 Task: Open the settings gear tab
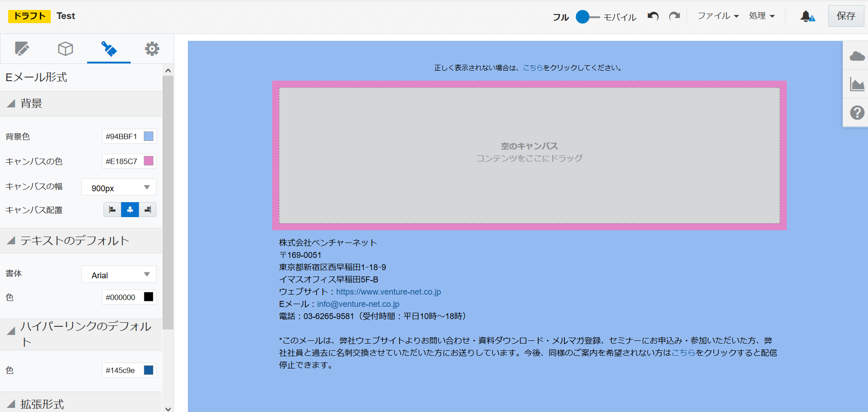coord(152,48)
